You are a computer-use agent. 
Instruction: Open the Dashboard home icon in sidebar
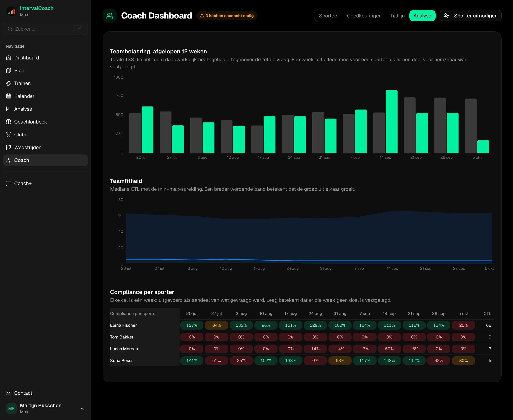click(9, 58)
